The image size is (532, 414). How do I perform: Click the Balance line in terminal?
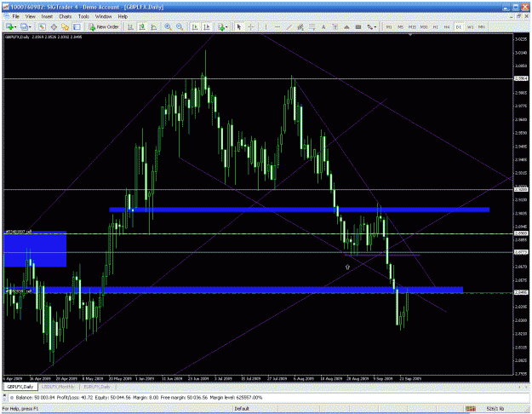(x=135, y=397)
